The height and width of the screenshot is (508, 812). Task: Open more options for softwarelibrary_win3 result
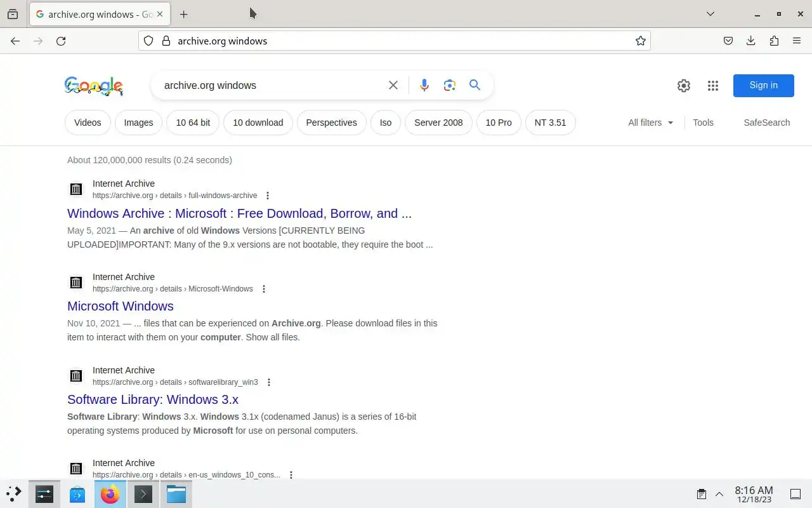coord(268,382)
